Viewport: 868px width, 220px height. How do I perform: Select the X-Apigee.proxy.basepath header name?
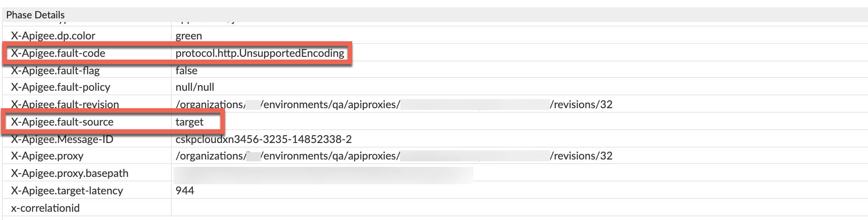click(x=70, y=173)
